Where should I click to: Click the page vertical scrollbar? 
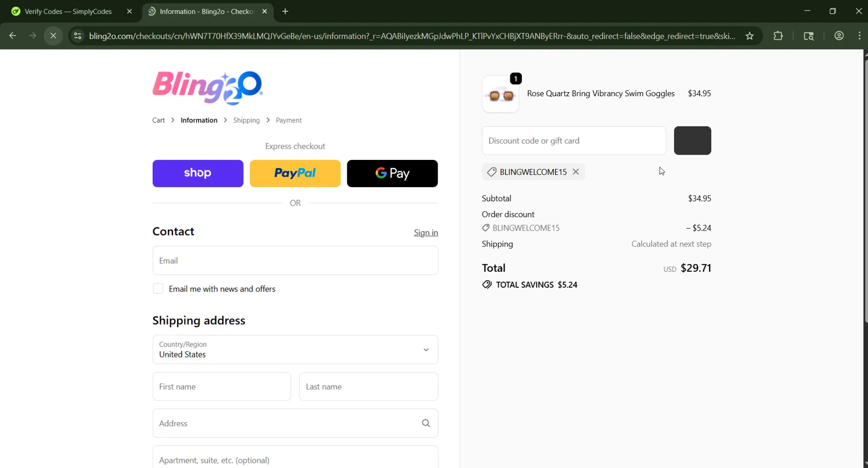click(x=865, y=191)
